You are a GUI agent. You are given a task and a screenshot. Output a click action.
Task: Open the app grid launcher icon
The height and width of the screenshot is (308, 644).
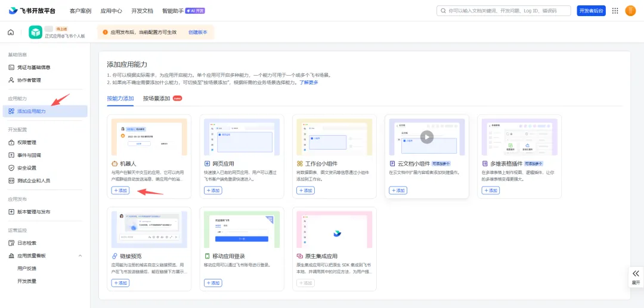(x=615, y=11)
